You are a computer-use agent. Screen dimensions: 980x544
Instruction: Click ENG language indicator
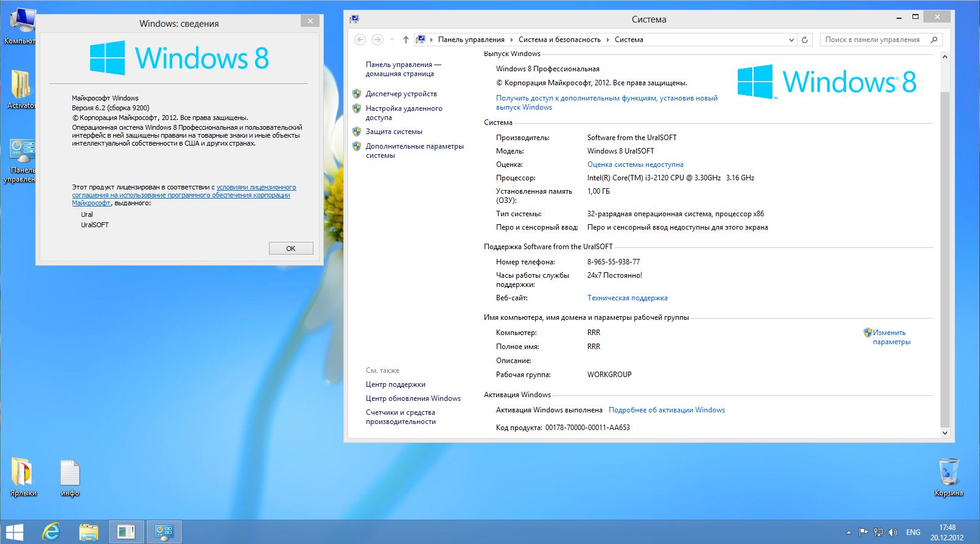(x=913, y=532)
